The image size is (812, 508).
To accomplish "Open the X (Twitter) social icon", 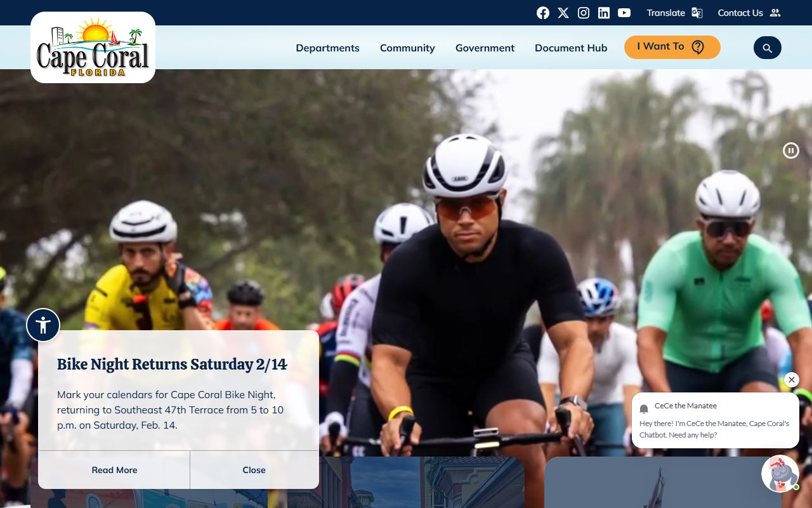I will click(563, 13).
